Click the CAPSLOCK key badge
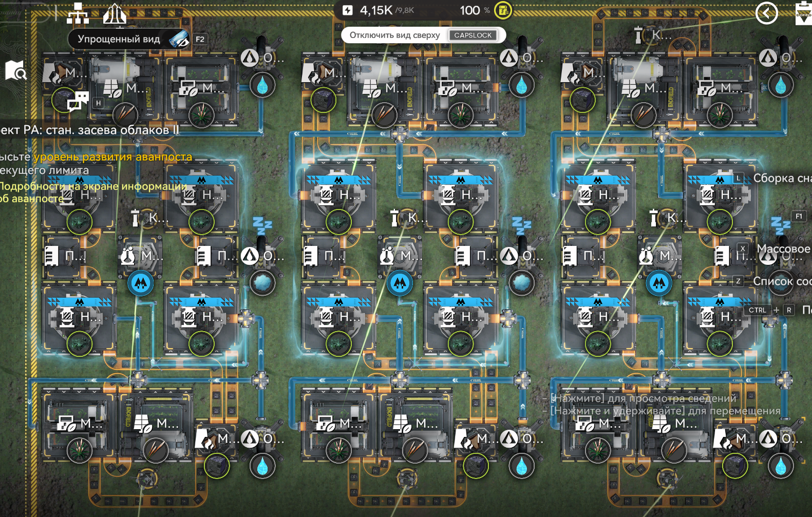This screenshot has height=517, width=812. 473,35
